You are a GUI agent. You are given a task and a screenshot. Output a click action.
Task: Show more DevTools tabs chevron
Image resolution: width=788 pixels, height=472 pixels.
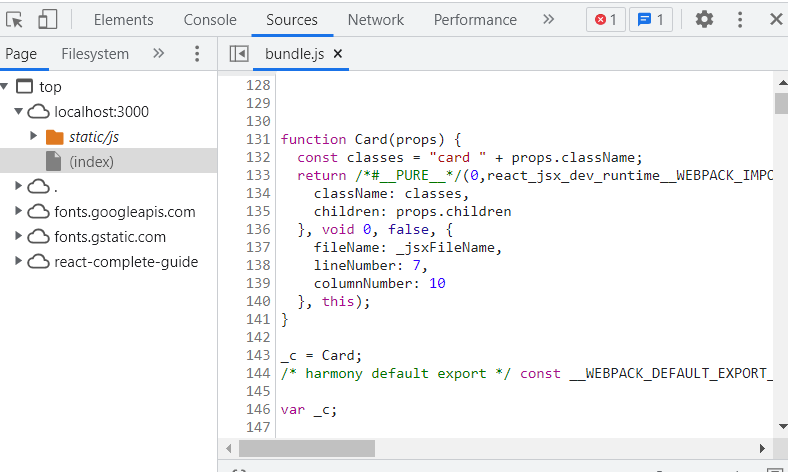(549, 19)
